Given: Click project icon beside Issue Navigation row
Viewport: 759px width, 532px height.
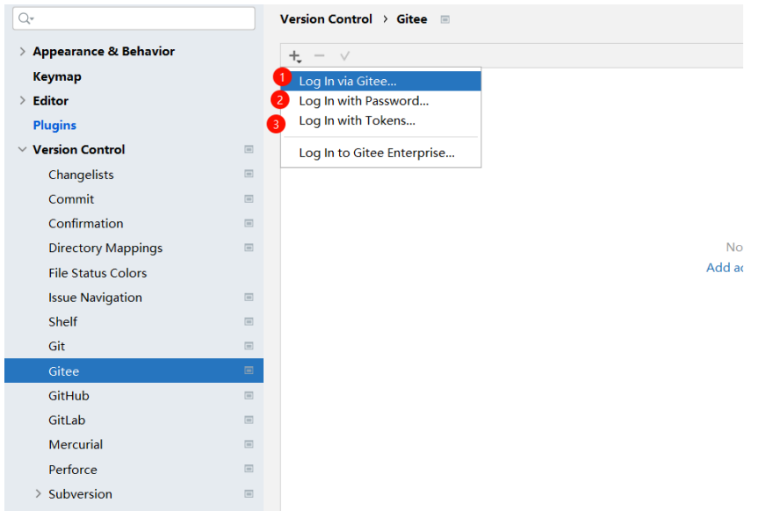Looking at the screenshot, I should pos(249,297).
